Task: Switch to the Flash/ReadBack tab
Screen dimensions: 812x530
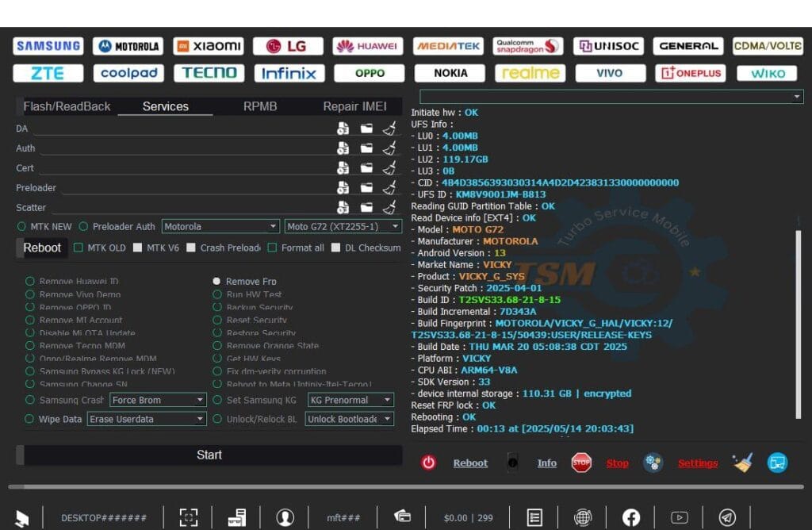Action: (x=67, y=106)
